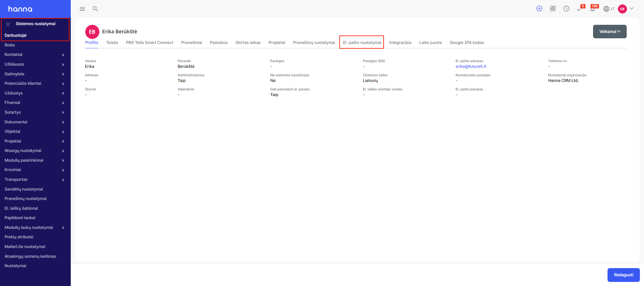Open Pranešimų nustatymai in the sidebar
This screenshot has height=286, width=644.
tap(25, 198)
